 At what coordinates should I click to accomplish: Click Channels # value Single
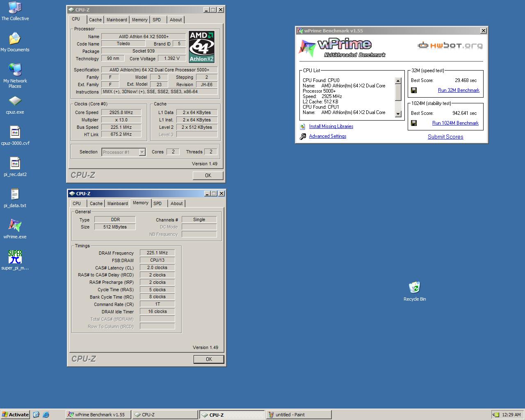[x=199, y=220]
